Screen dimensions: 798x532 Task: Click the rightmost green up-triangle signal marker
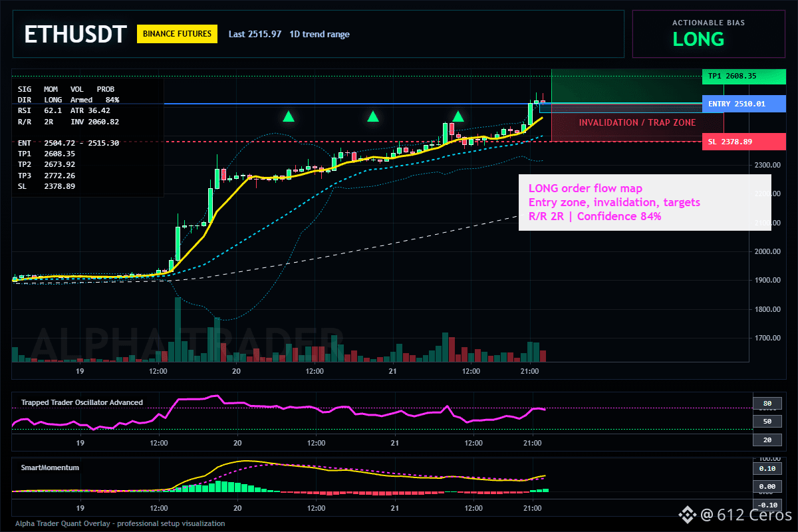[458, 116]
